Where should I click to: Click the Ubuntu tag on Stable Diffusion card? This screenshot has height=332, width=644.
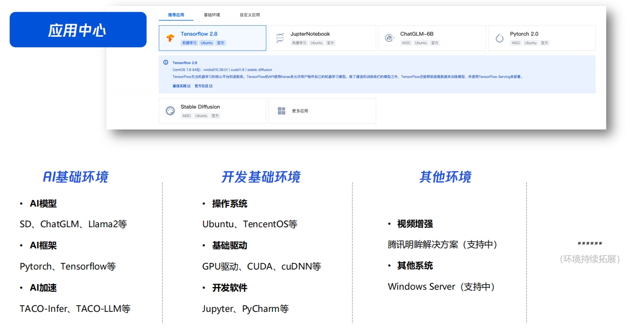coord(202,116)
